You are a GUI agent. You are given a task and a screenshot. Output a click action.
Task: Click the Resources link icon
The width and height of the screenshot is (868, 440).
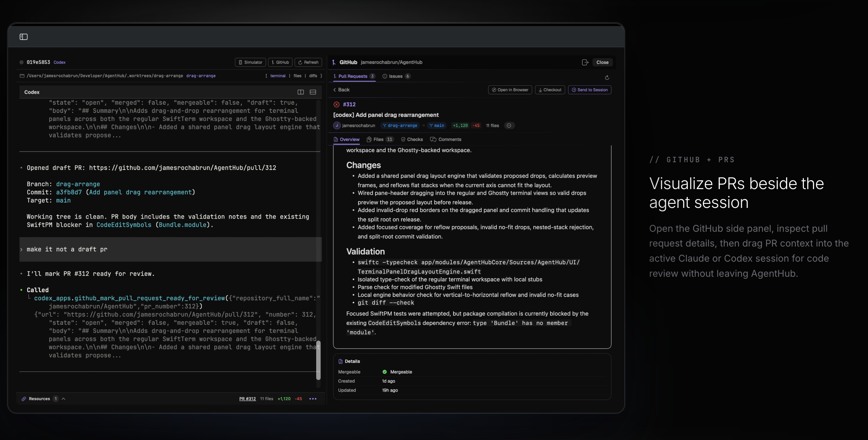[24, 399]
